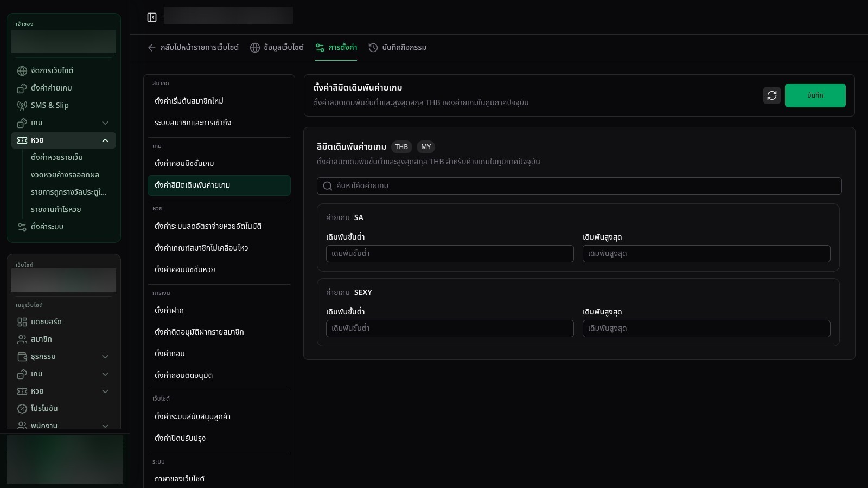
Task: Open the บันทึกกิจกรรม tab
Action: pyautogui.click(x=398, y=48)
